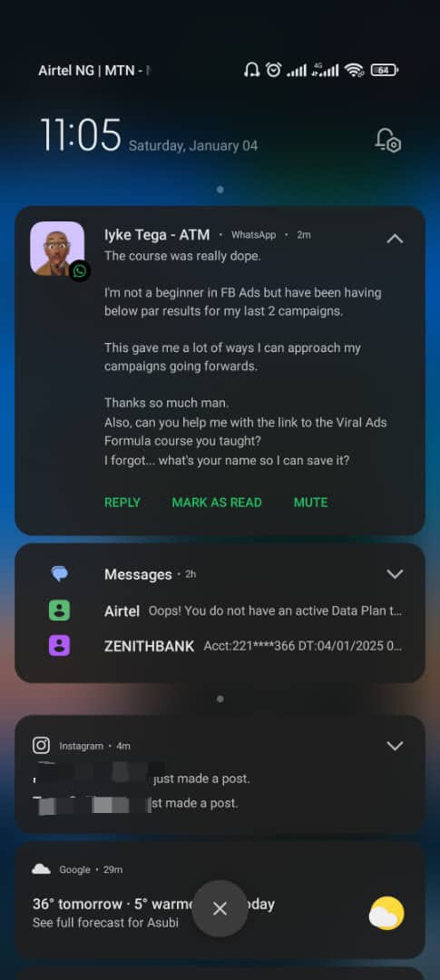This screenshot has height=980, width=440.
Task: Tap the battery indicator in status bar
Action: [385, 71]
